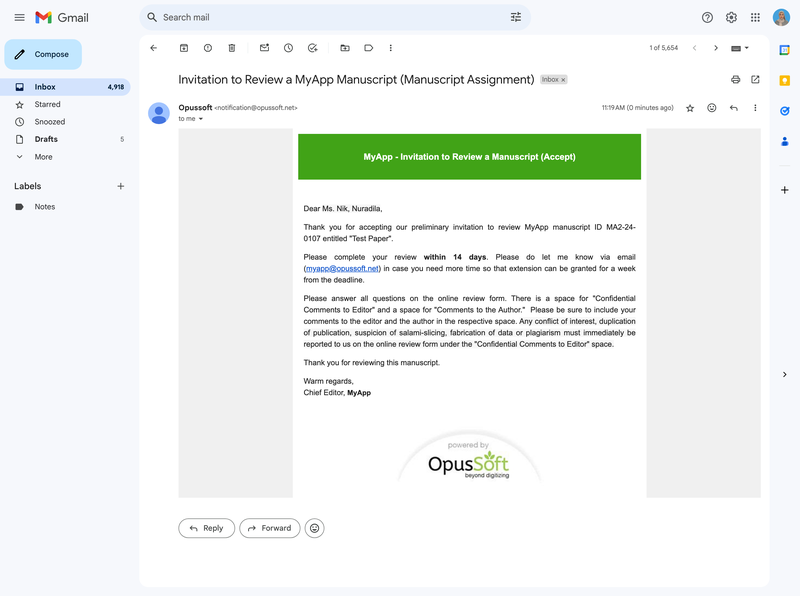Open Google Tasks side panel

[785, 111]
